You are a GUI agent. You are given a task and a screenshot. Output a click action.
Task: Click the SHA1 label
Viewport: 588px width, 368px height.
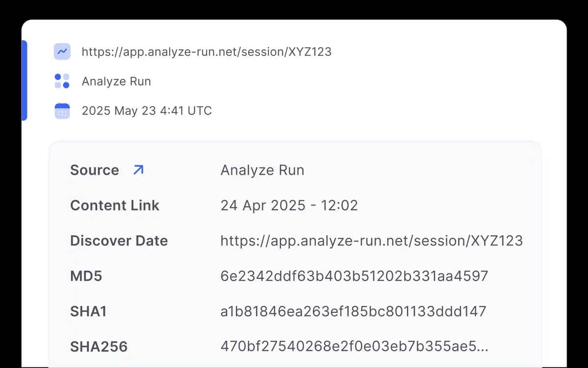pos(88,311)
